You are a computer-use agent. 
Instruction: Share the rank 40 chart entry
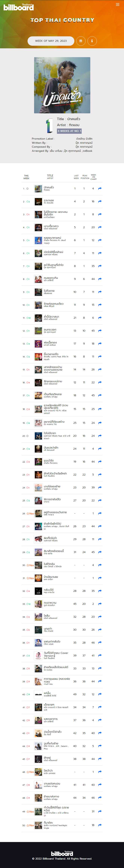tap(100, 695)
